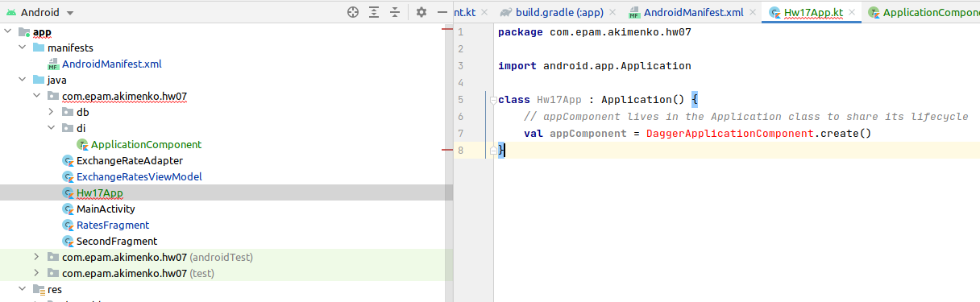Click the Kotlin class icon of ExchangeRateAdapter
Screen dimensions: 980x302
coord(68,160)
